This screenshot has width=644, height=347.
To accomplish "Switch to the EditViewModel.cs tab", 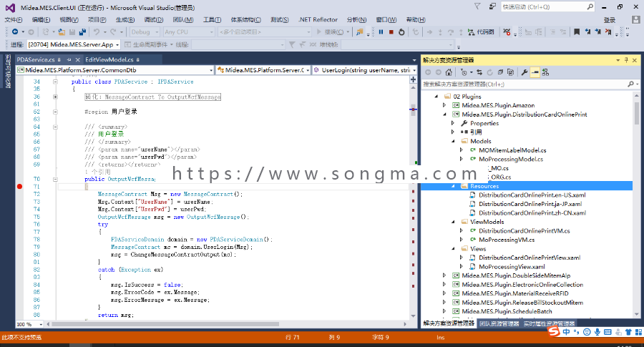I will point(109,60).
